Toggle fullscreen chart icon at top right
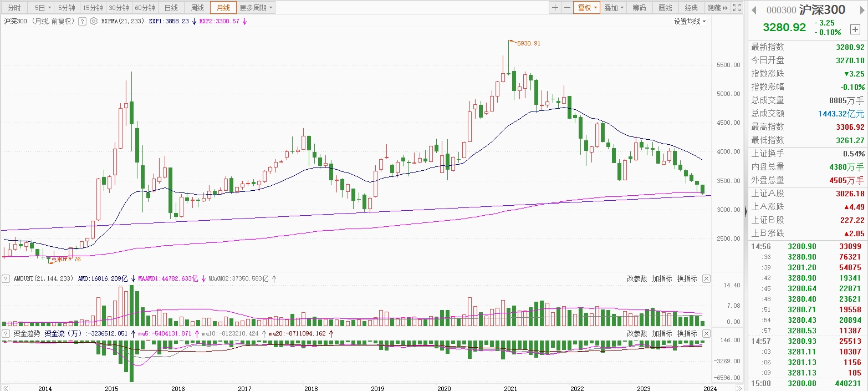The image size is (868, 391). [x=737, y=8]
